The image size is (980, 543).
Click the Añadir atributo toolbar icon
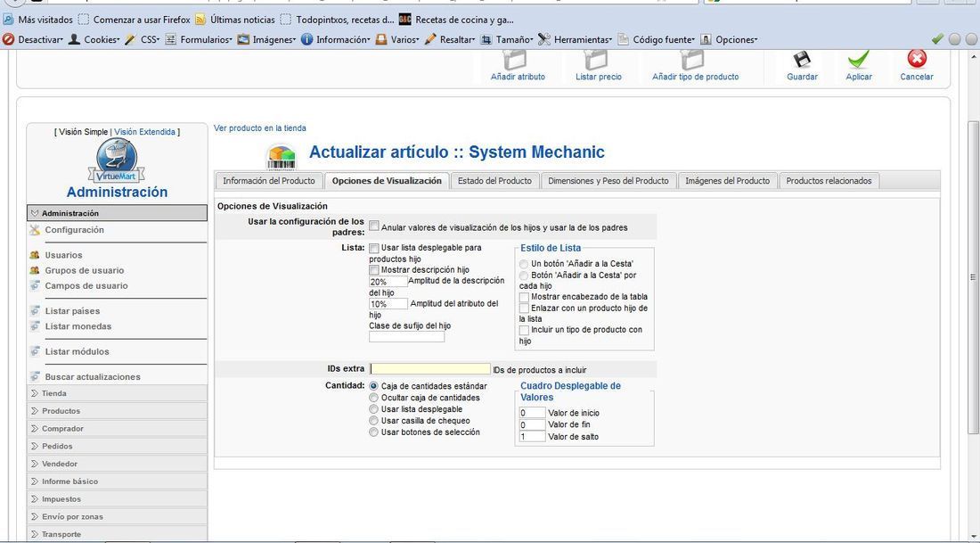[515, 60]
